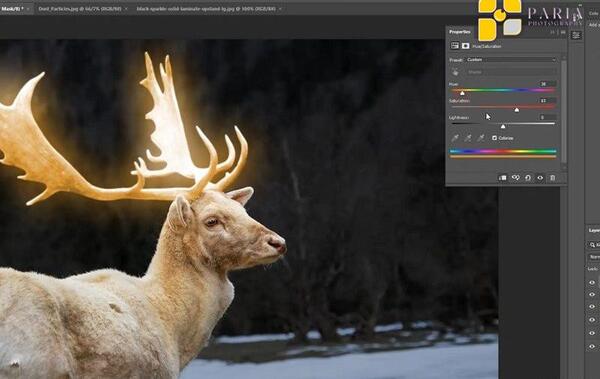Activate the on-image targeted adjustment hand tool
Screen dimensions: 600x379
(x=455, y=72)
